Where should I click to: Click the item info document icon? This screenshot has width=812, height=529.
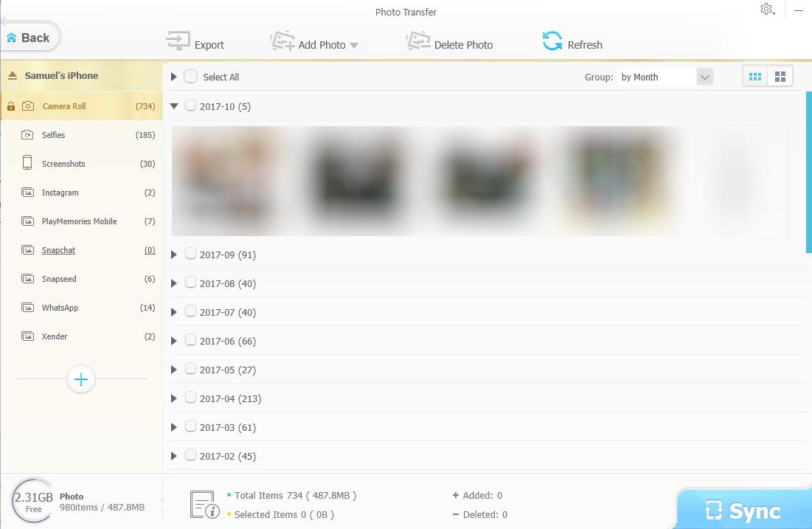[204, 505]
